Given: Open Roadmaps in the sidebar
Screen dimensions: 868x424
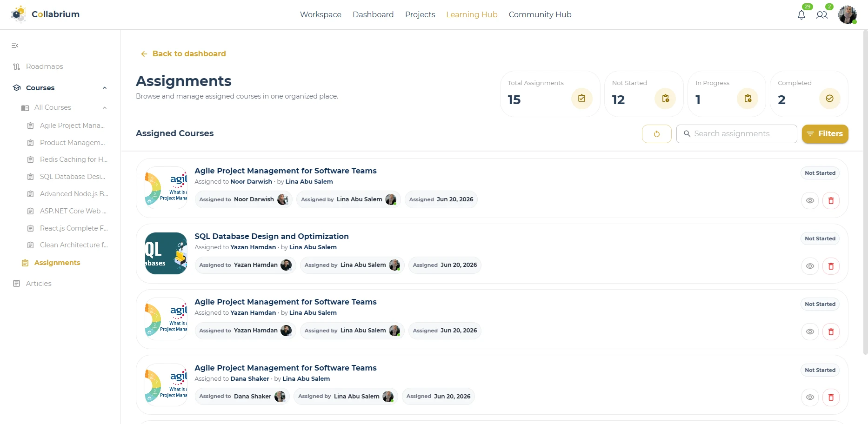Looking at the screenshot, I should (44, 66).
